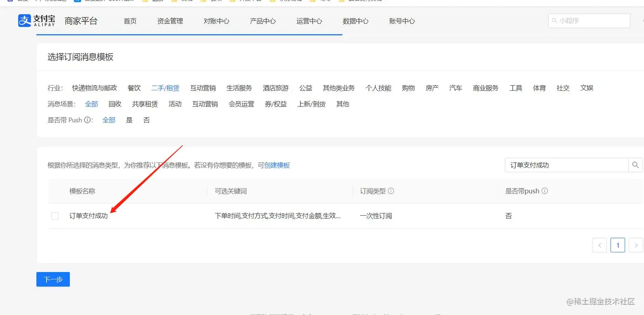644x315 pixels.
Task: Select 全部 in 是否带 Push row
Action: (109, 120)
